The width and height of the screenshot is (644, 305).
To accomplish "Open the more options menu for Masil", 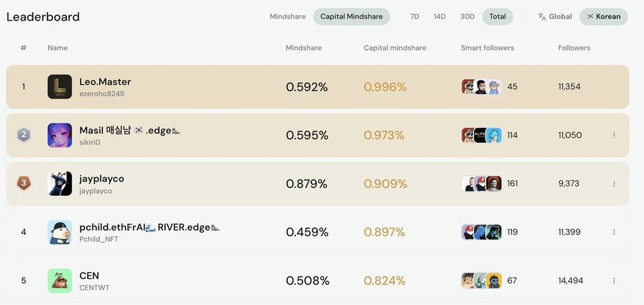I will click(x=614, y=135).
